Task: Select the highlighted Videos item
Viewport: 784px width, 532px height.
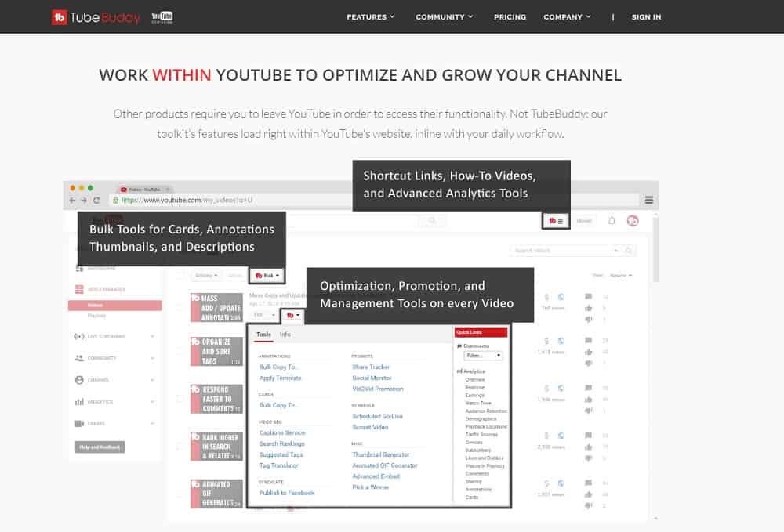Action: click(115, 306)
